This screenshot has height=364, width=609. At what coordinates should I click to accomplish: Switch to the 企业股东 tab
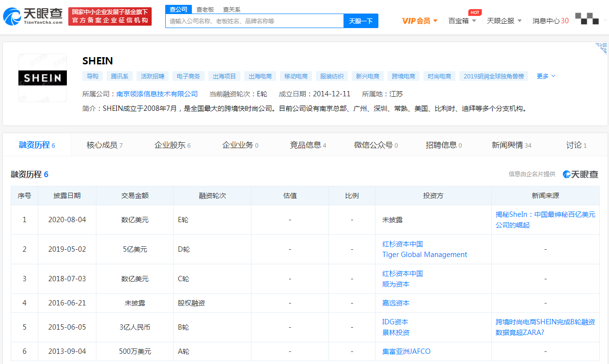(172, 145)
